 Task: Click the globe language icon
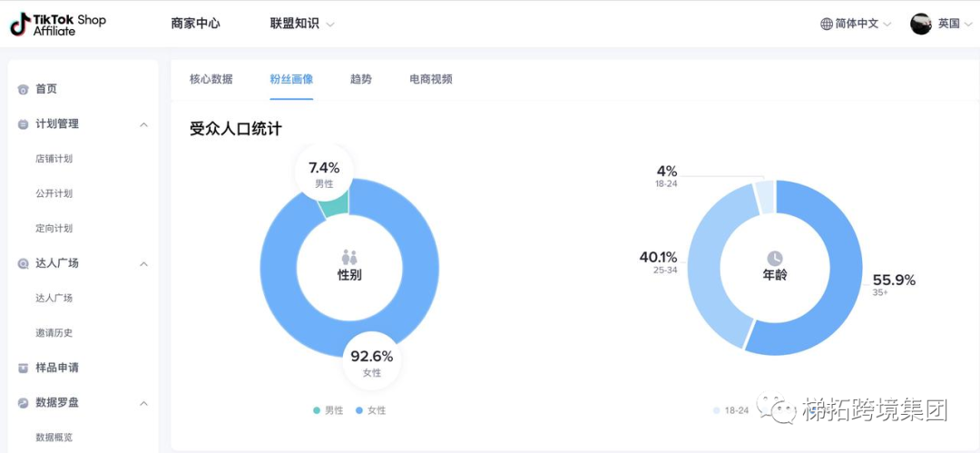pos(826,24)
